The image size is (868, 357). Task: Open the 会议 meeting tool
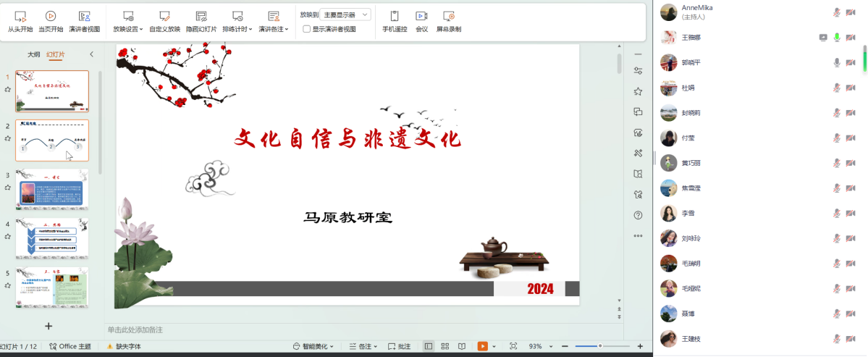(421, 21)
